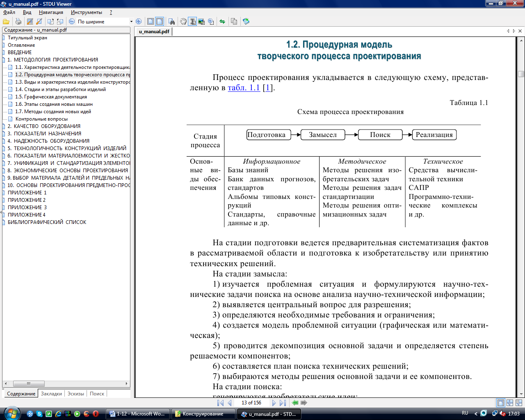Switch to facing-pages layout in the toolbar
Viewport: 525px width, 420px height.
(160, 21)
